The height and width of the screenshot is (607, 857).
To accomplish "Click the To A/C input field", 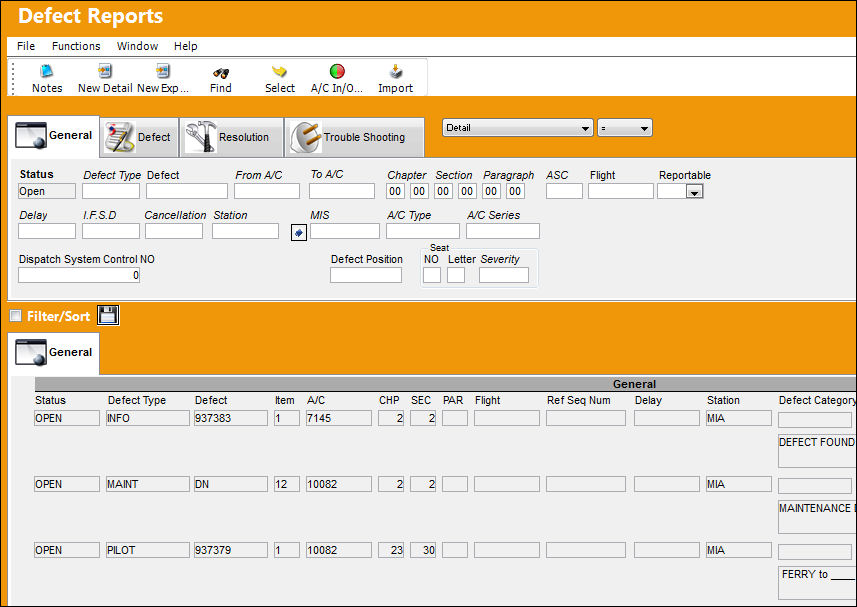I will pos(342,191).
